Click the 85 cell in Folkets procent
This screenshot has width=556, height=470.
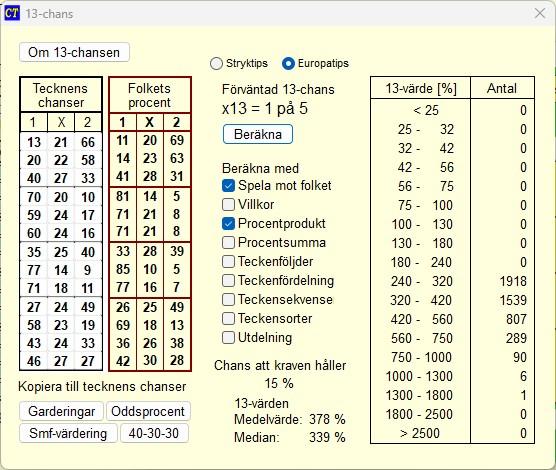pos(123,269)
